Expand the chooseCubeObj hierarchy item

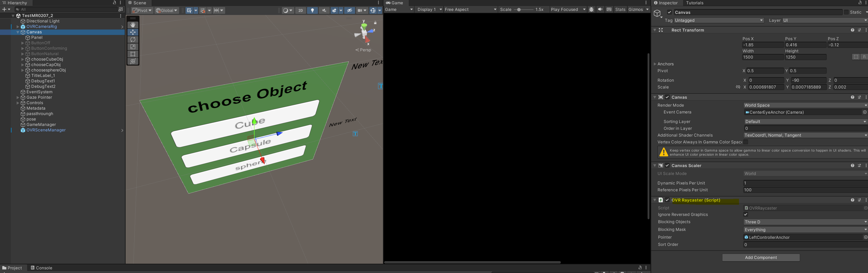[23, 59]
